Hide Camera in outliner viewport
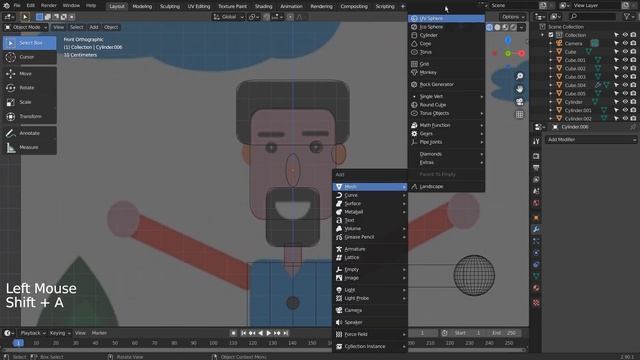Screen dimensions: 640x360 click(625, 44)
